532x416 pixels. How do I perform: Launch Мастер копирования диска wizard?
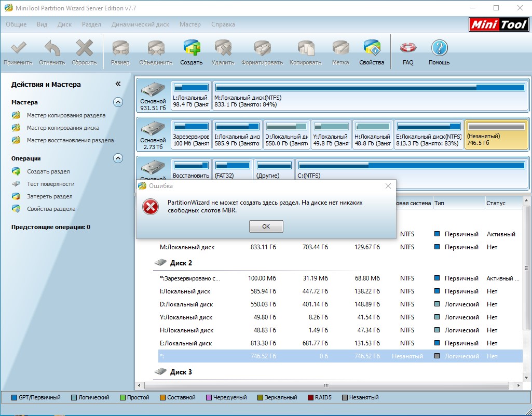click(63, 128)
